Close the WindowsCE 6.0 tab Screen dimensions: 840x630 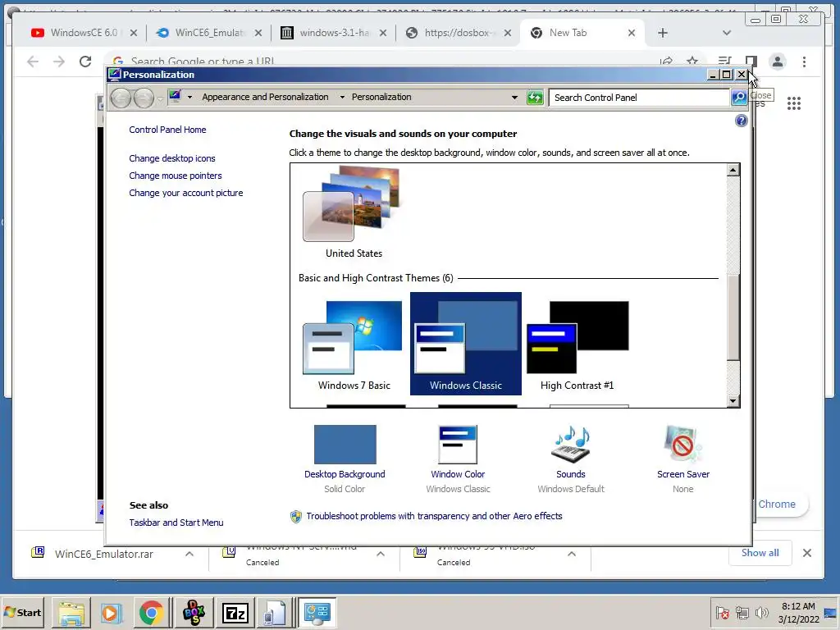pyautogui.click(x=134, y=33)
